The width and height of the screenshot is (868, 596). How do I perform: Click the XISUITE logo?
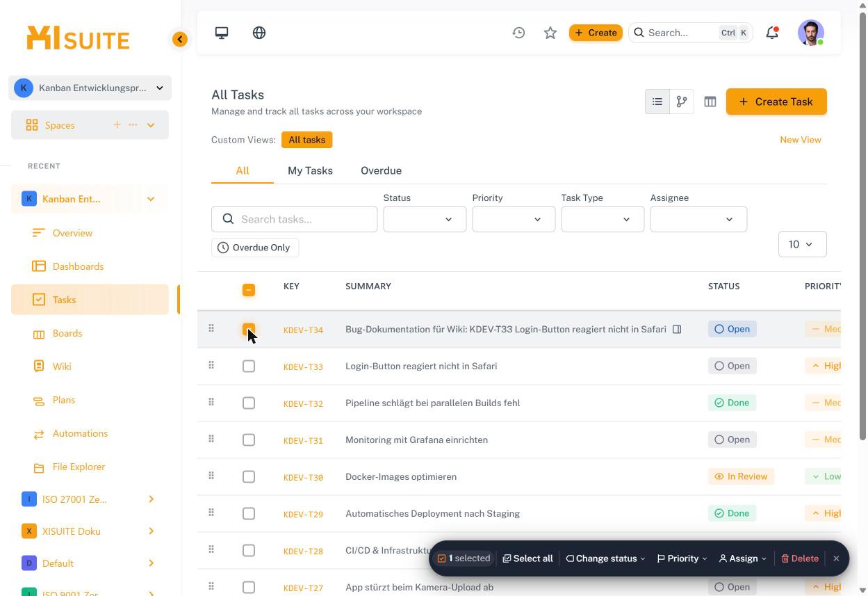[x=78, y=38]
